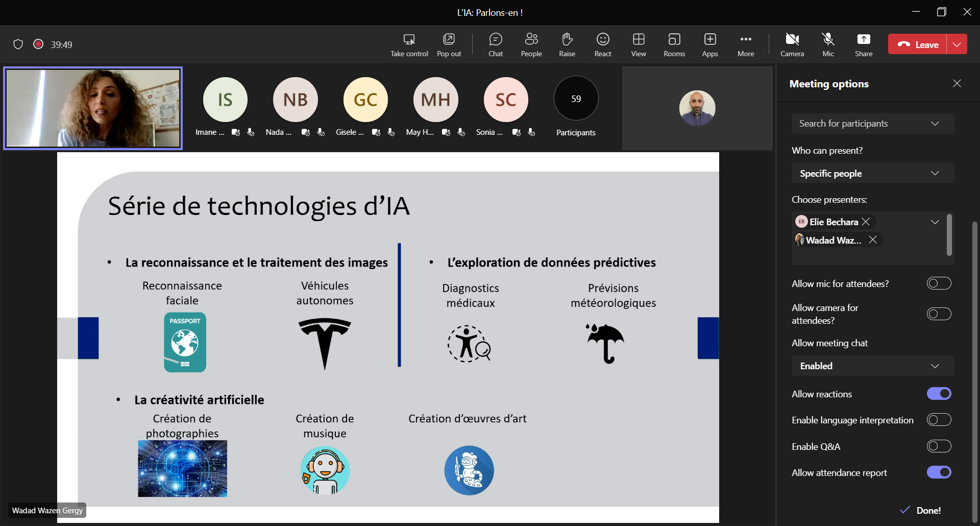Viewport: 980px width, 526px height.
Task: Open Allow meeting chat Enabled dropdown
Action: tap(873, 366)
